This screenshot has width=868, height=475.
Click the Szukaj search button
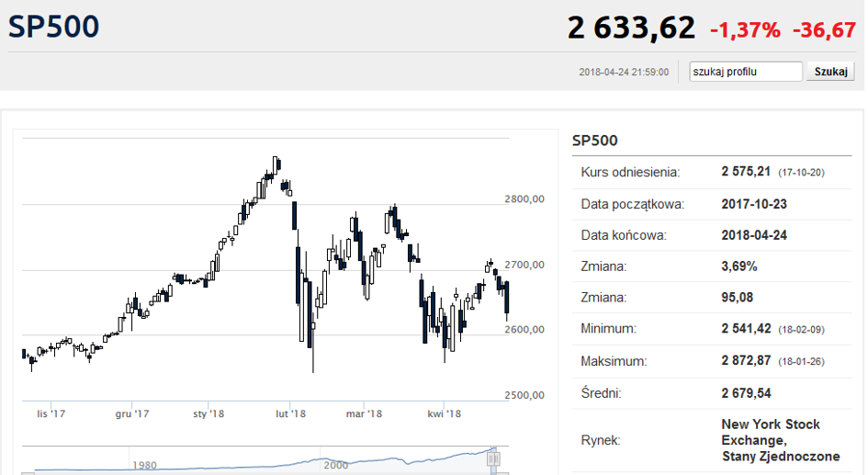pos(830,72)
